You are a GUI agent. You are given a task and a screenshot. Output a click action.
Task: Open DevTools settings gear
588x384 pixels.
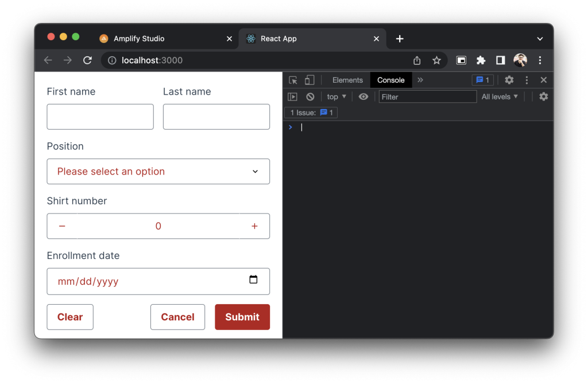click(x=509, y=80)
